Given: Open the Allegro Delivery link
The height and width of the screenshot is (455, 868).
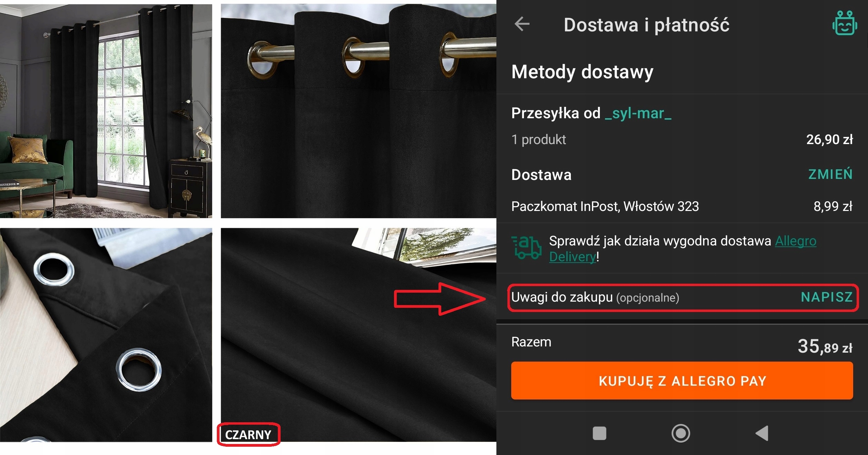Looking at the screenshot, I should coord(683,249).
